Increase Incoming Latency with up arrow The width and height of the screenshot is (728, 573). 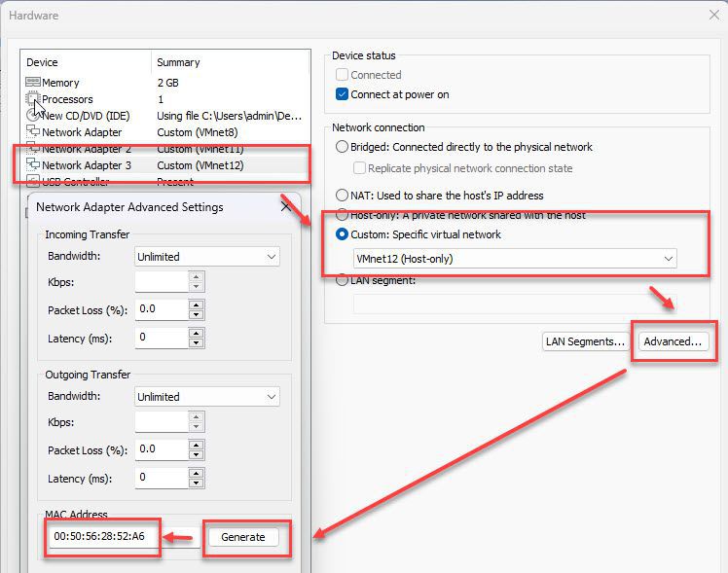click(x=197, y=333)
